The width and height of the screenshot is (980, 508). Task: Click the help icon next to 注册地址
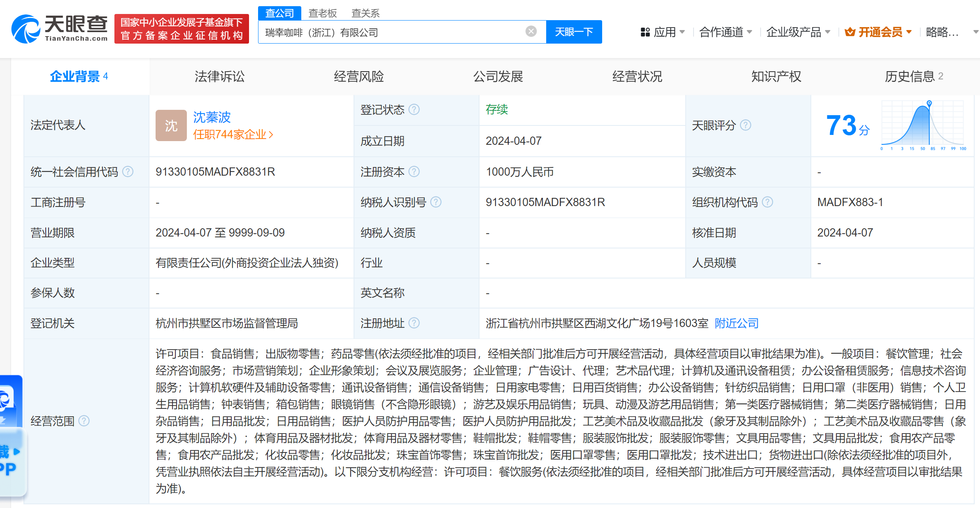(x=414, y=323)
